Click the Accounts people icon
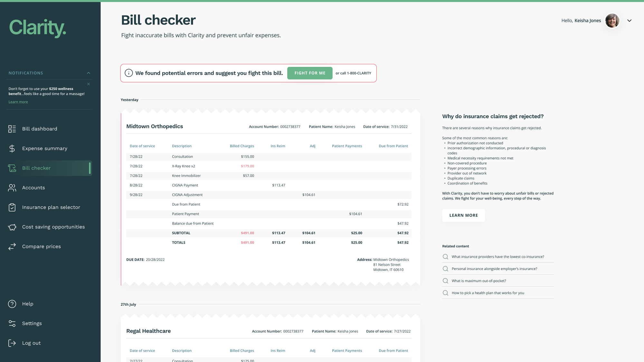The height and width of the screenshot is (362, 644). (12, 188)
